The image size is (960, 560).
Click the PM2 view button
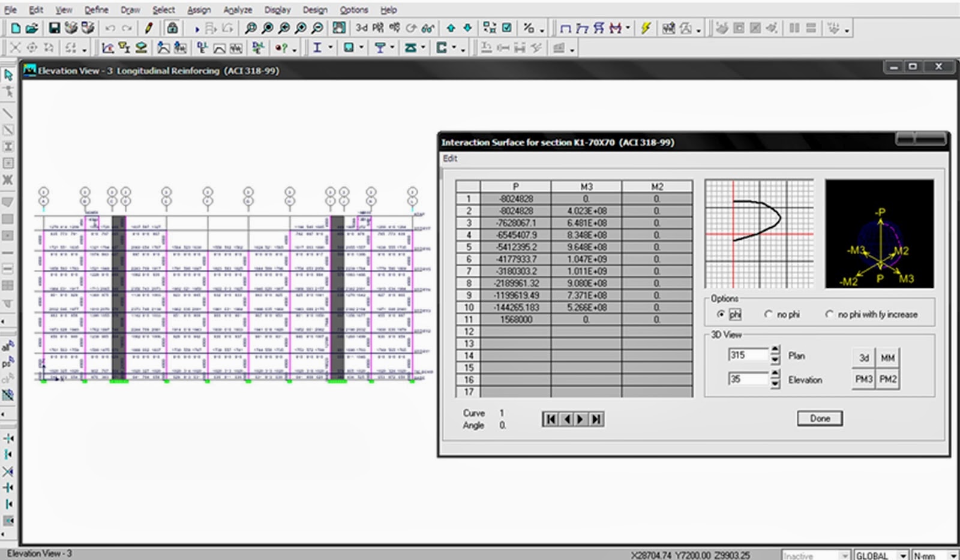pos(887,379)
